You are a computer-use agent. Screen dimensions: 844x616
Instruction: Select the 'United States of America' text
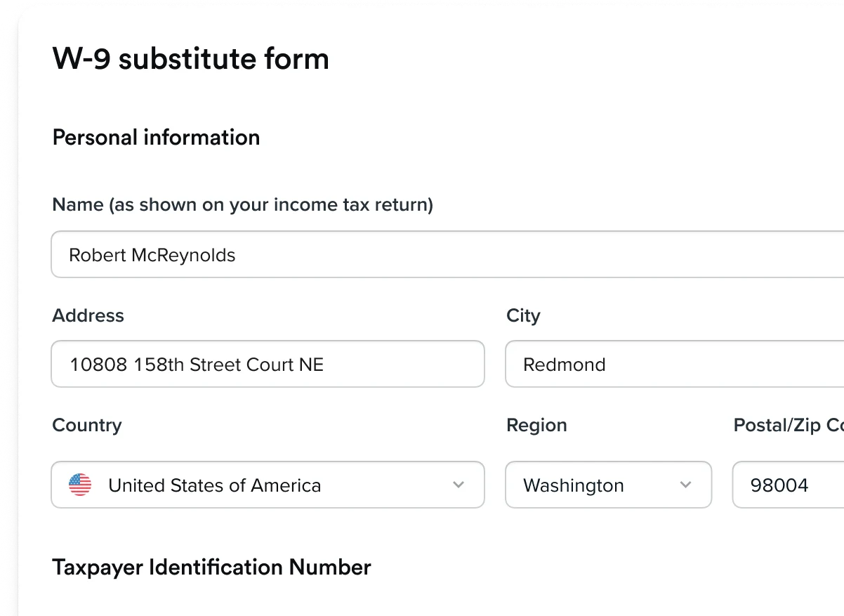[x=215, y=485]
